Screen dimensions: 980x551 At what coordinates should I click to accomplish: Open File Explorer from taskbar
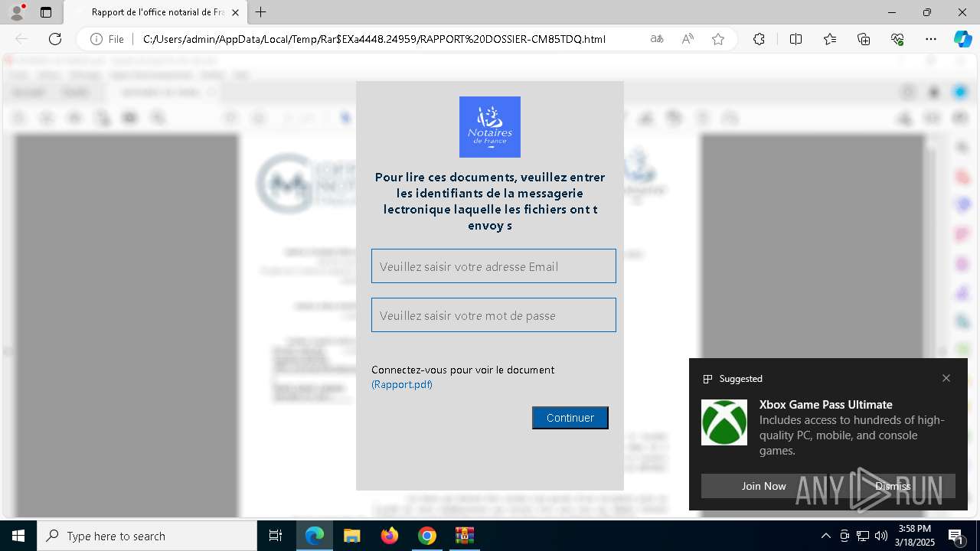click(351, 536)
